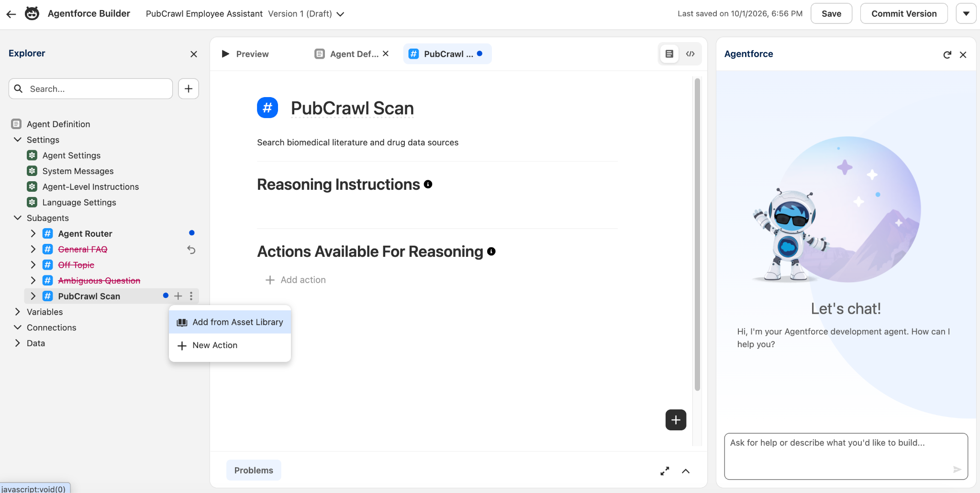Switch to the script code view icon
980x493 pixels.
point(690,54)
